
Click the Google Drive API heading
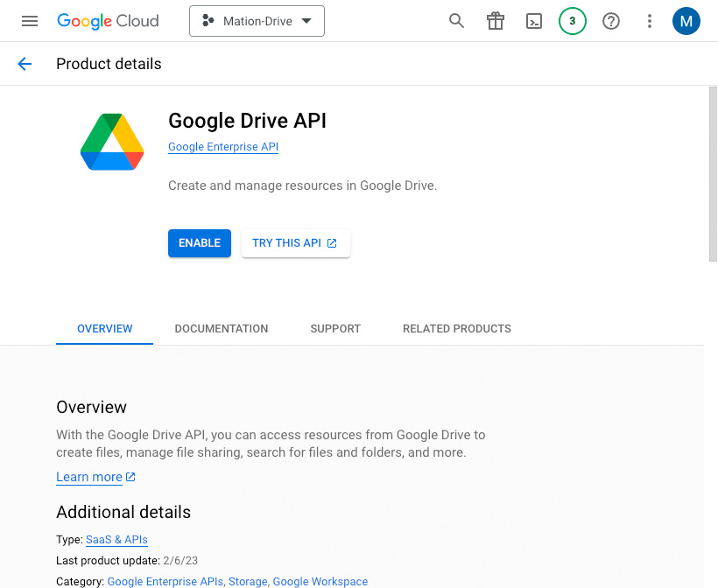[247, 121]
